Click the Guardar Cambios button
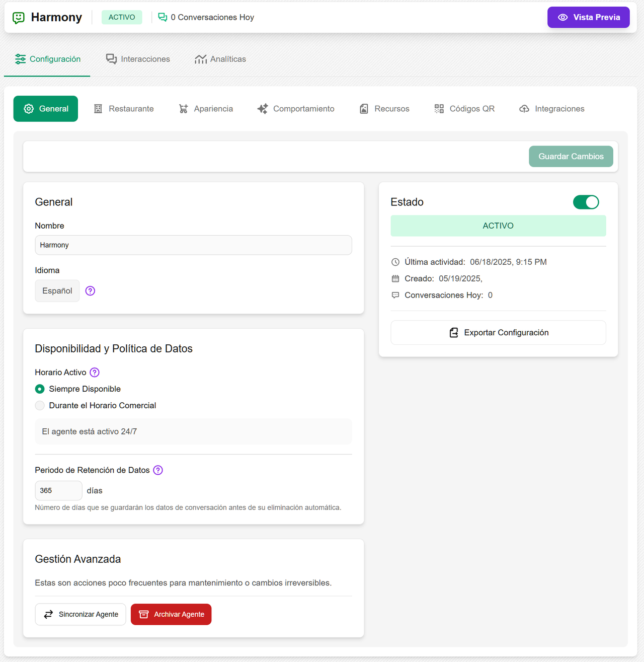Screen dimensions: 644x662 pos(571,156)
